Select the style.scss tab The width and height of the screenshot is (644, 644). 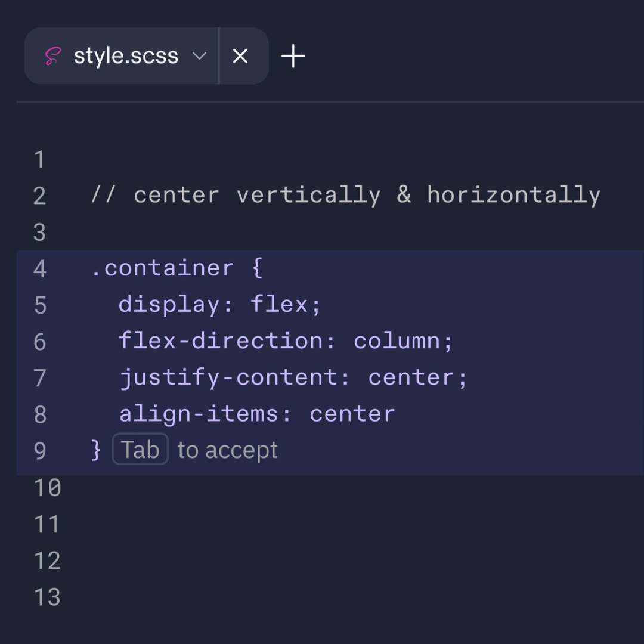(x=125, y=55)
